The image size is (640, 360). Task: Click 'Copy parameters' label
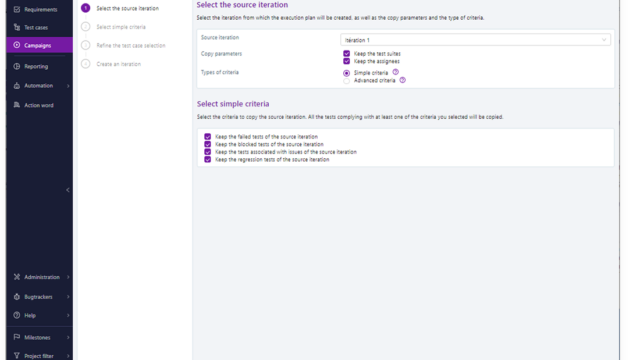click(x=221, y=53)
